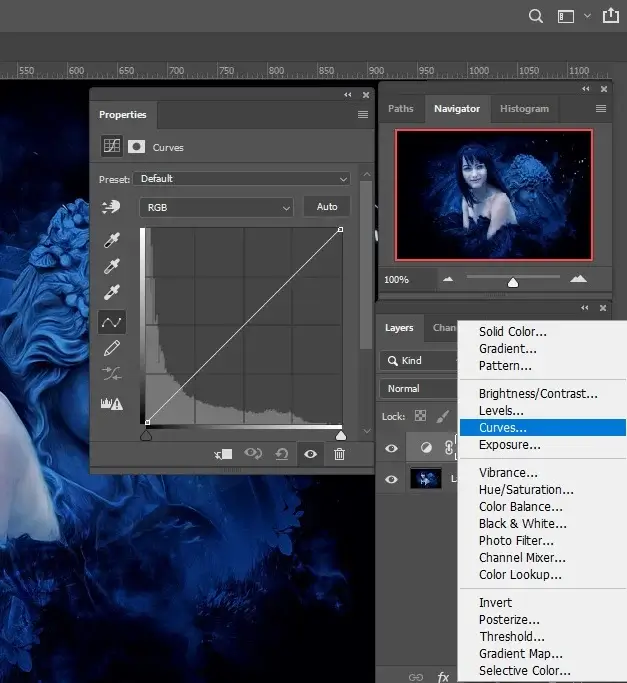Choose Curves... from adjustment menu
Image resolution: width=627 pixels, height=683 pixels.
pos(543,428)
